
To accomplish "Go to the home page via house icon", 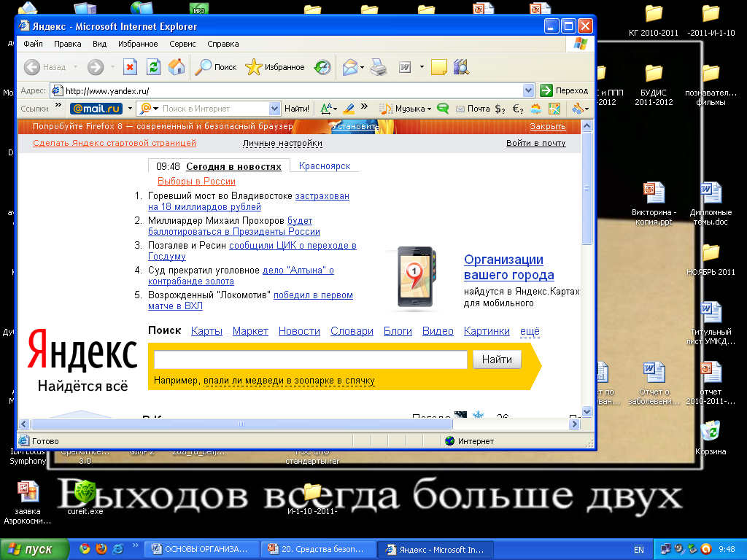I will [177, 67].
